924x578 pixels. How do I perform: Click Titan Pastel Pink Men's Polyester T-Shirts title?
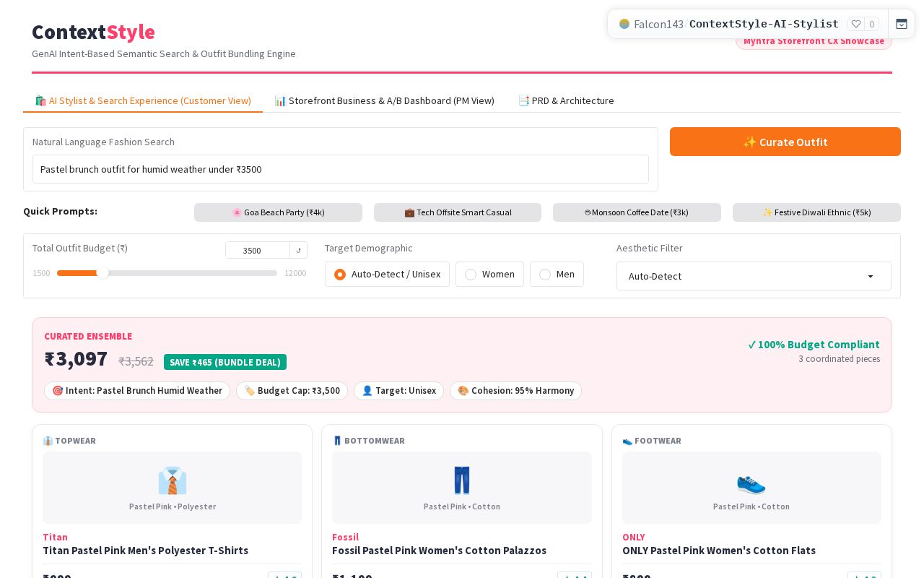145,551
